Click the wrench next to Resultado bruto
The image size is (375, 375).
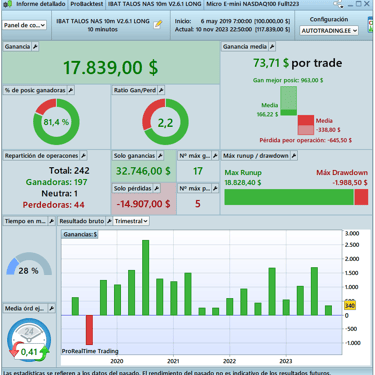(109, 221)
